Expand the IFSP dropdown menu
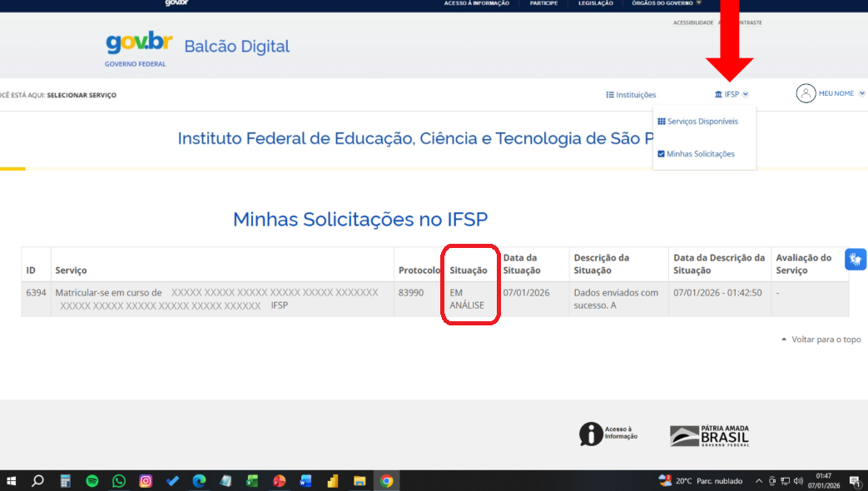The width and height of the screenshot is (868, 491). 732,95
